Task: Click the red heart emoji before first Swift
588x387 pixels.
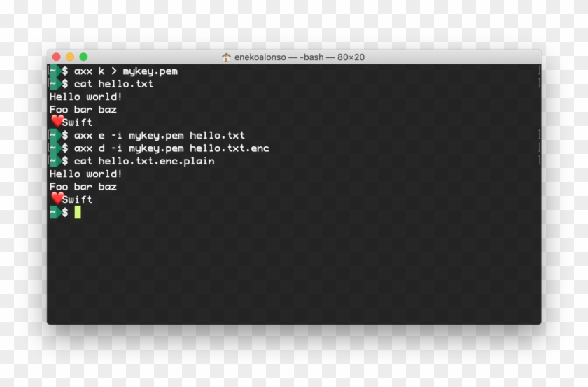Action: click(x=57, y=121)
